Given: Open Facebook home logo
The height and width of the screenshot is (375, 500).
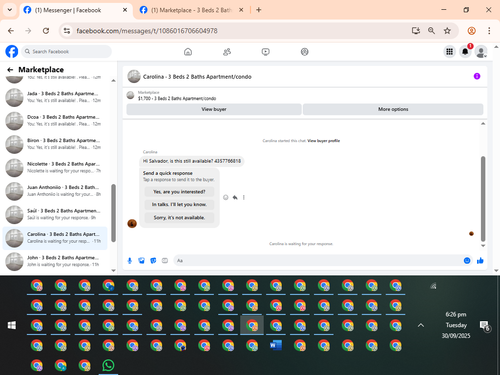Looking at the screenshot, I should pos(12,52).
